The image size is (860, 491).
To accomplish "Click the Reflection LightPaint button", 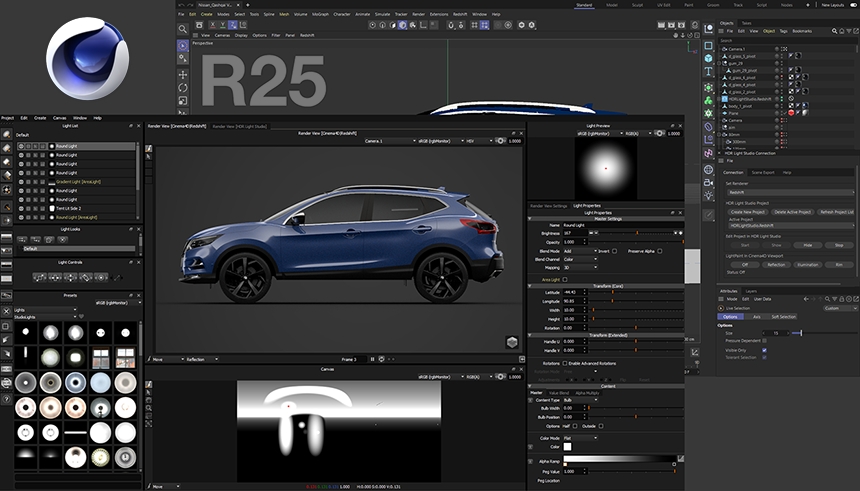I will point(776,264).
